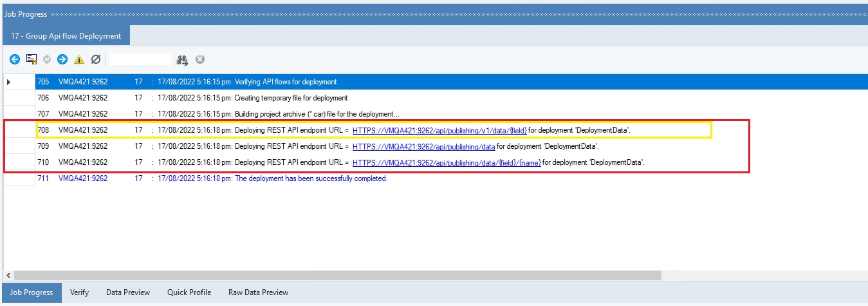The height and width of the screenshot is (306, 868).
Task: Click the yellow warning triangle filter icon
Action: (79, 59)
